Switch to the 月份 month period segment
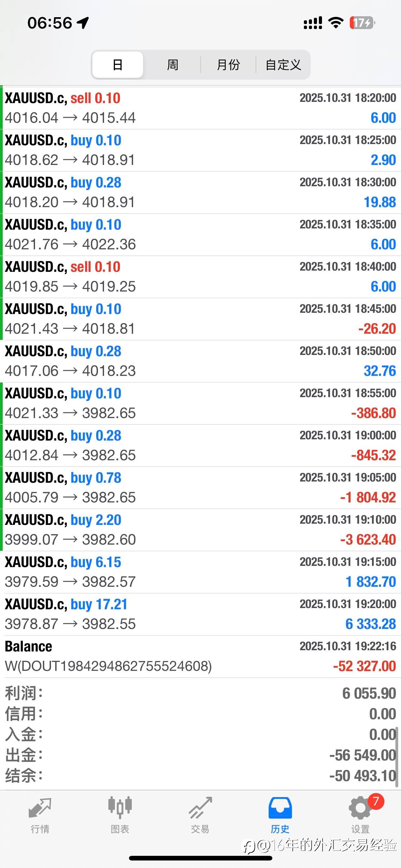This screenshot has width=401, height=868. 228,65
